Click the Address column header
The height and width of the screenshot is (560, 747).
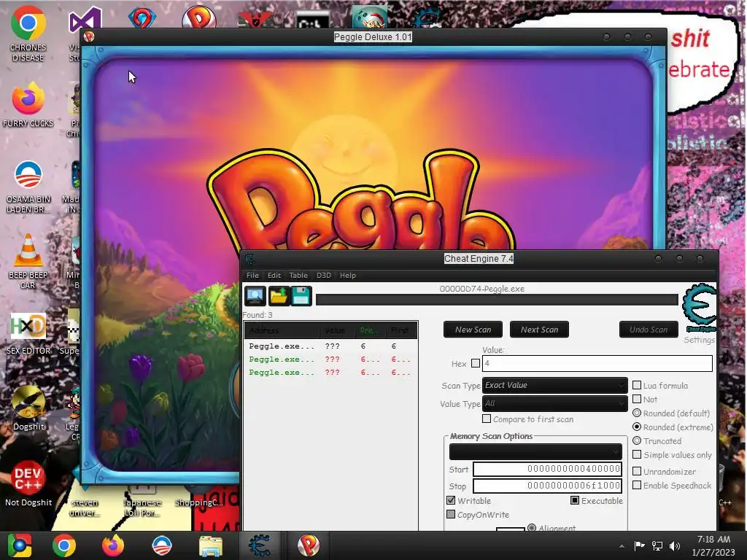point(282,330)
